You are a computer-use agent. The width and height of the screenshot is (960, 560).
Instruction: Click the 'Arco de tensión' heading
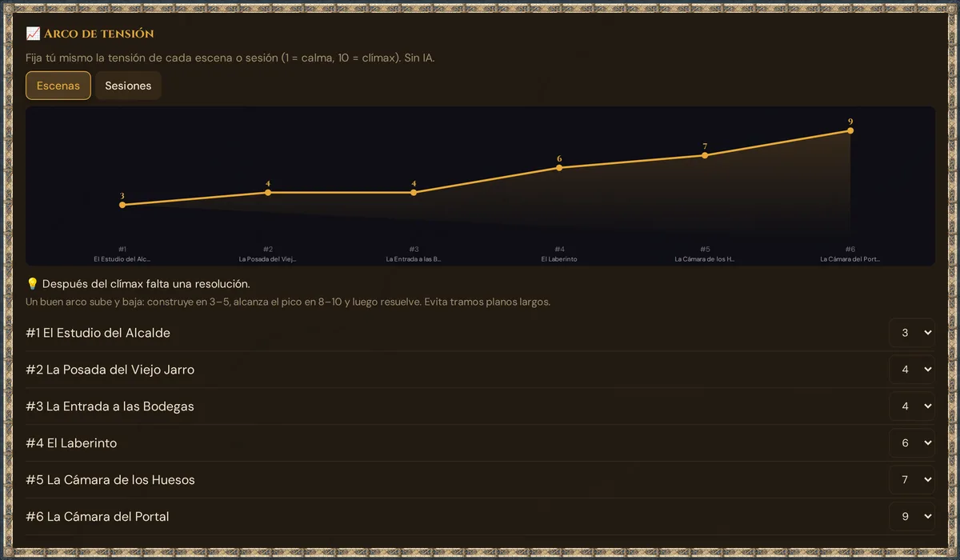[x=98, y=34]
